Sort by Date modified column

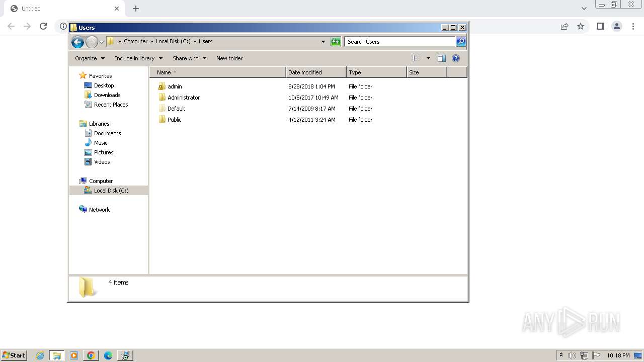click(316, 72)
